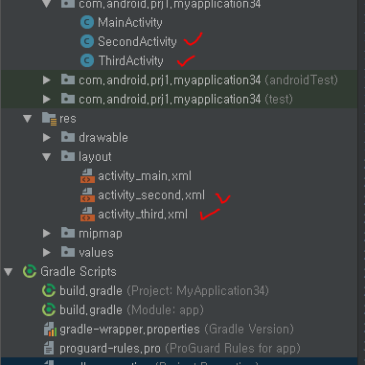Screen dimensions: 365x365
Task: Click the Gradle Scripts elephant icon
Action: click(x=29, y=272)
